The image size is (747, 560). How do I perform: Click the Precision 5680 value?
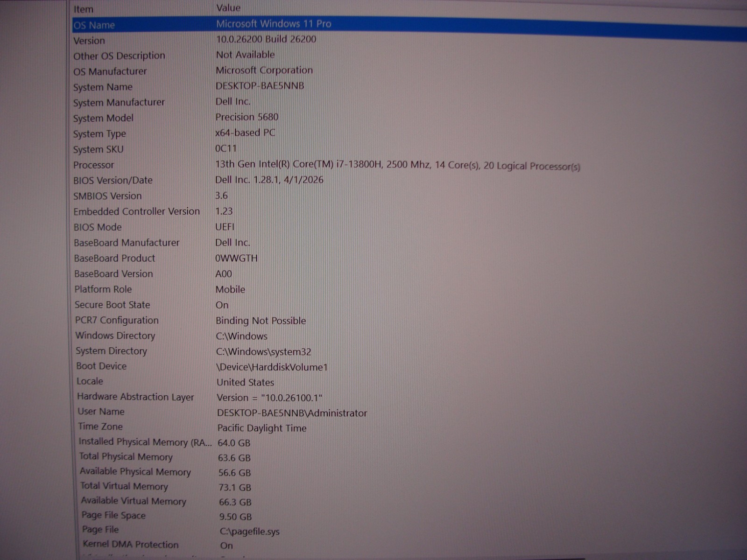(247, 117)
